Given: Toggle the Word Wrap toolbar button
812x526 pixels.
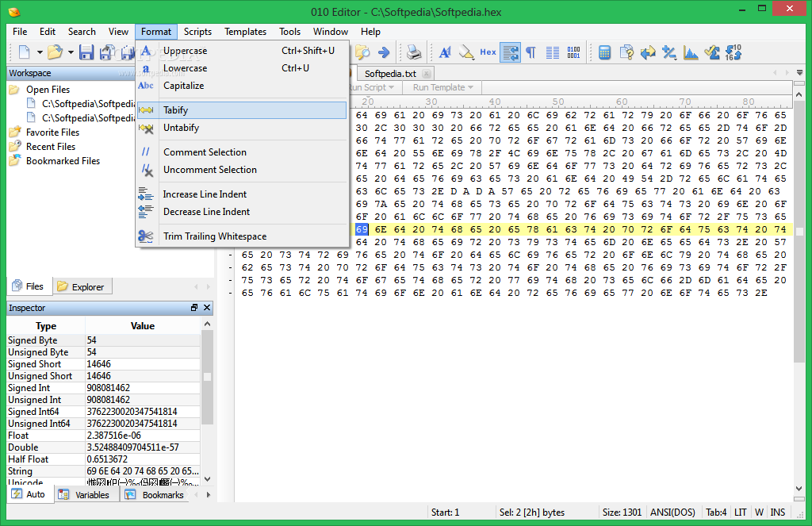Looking at the screenshot, I should 510,52.
